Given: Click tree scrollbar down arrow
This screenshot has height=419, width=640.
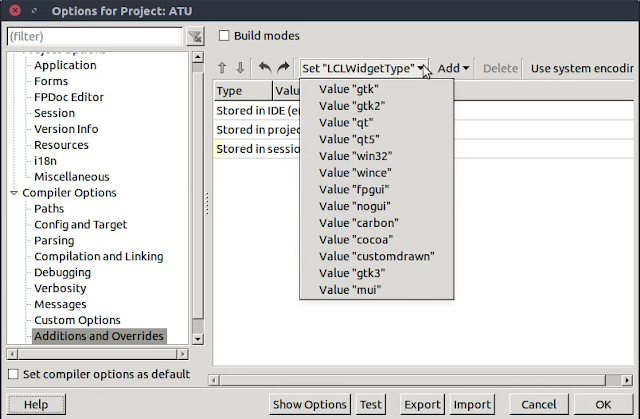Looking at the screenshot, I should (198, 339).
